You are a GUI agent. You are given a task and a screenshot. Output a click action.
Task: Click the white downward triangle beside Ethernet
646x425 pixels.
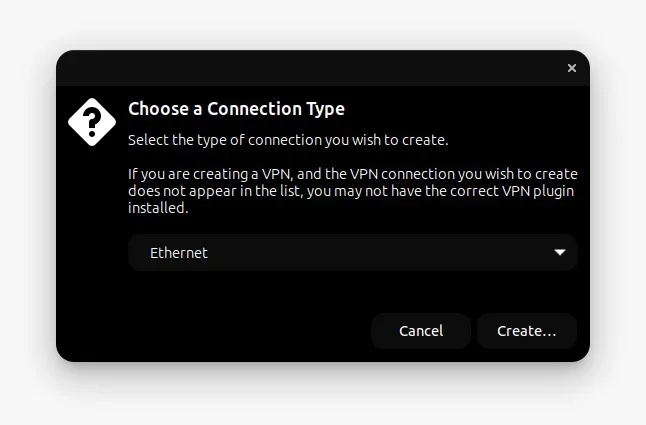pyautogui.click(x=559, y=252)
